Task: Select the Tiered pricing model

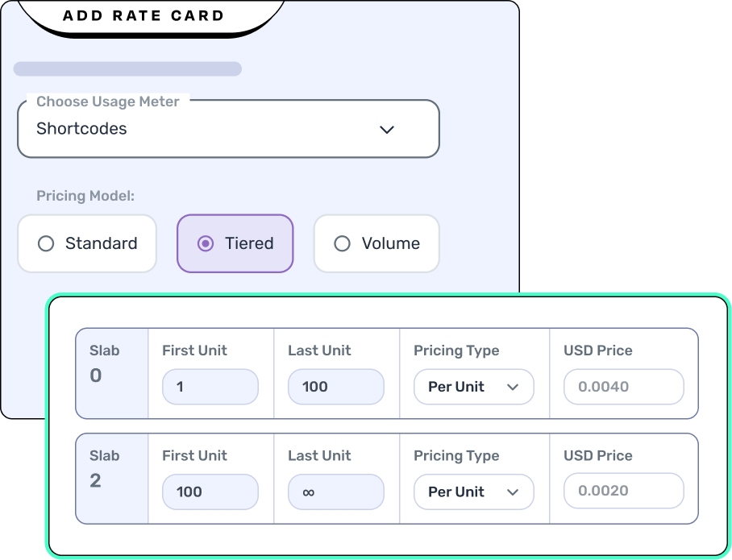Action: tap(235, 243)
